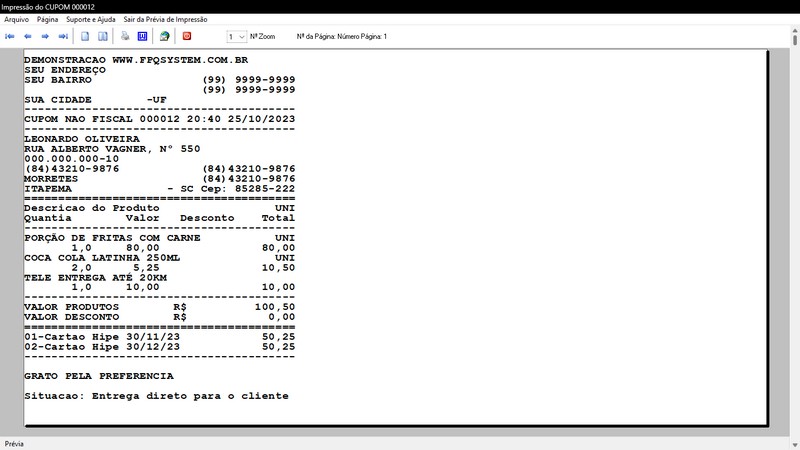Open the Suporte e Ajuda menu
Screen dimensions: 800x450
(91, 19)
